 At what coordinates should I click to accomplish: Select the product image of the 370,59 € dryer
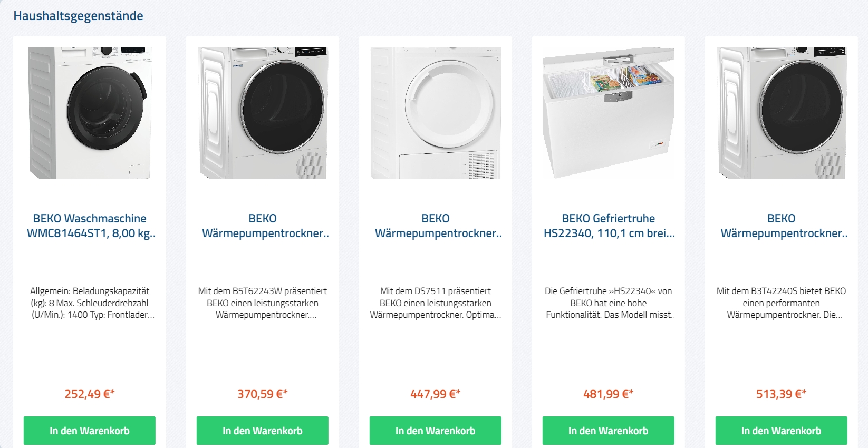coord(263,113)
